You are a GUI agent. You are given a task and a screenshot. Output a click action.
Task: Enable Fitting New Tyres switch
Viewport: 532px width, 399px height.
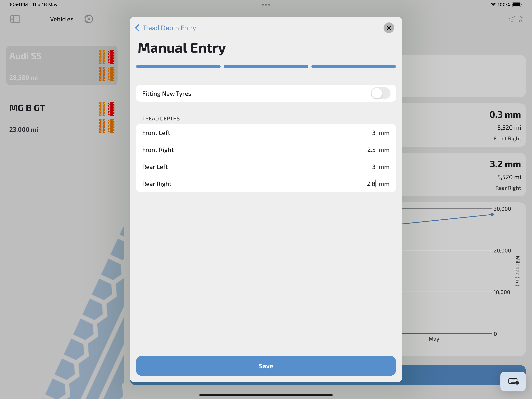[380, 93]
